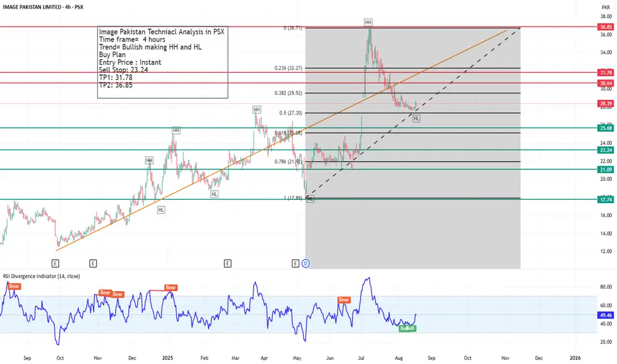Select the HL label near February's low
This screenshot has height=364, width=617.
(214, 195)
